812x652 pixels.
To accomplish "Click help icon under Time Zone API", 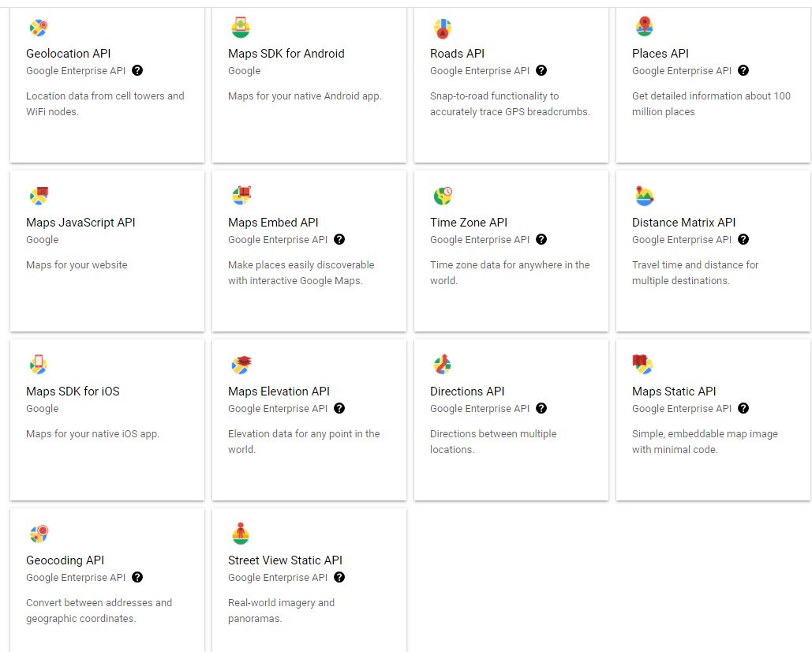I will [541, 239].
